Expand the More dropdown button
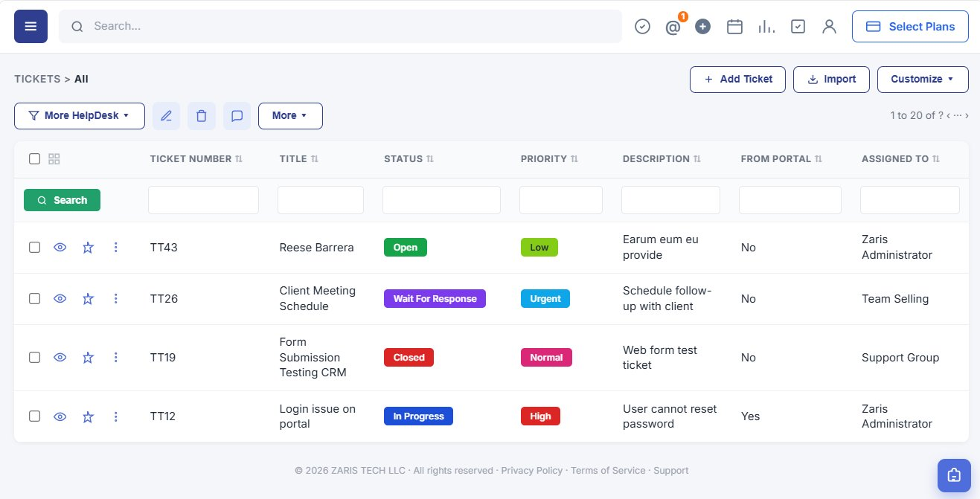The image size is (980, 499). 290,116
